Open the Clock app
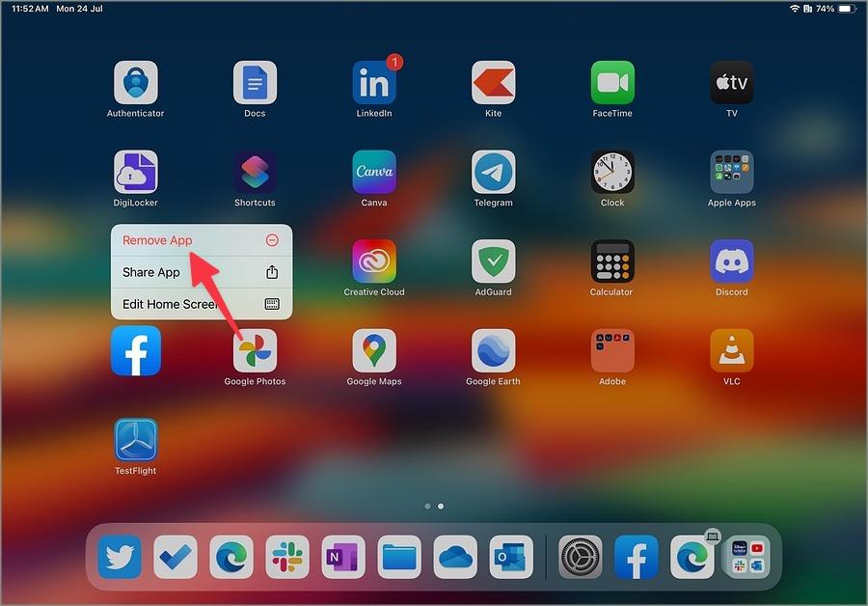 pyautogui.click(x=612, y=172)
